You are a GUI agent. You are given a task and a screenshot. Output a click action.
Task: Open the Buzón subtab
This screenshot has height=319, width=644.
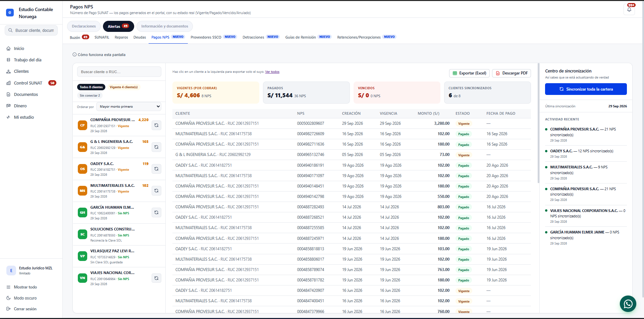pyautogui.click(x=79, y=37)
